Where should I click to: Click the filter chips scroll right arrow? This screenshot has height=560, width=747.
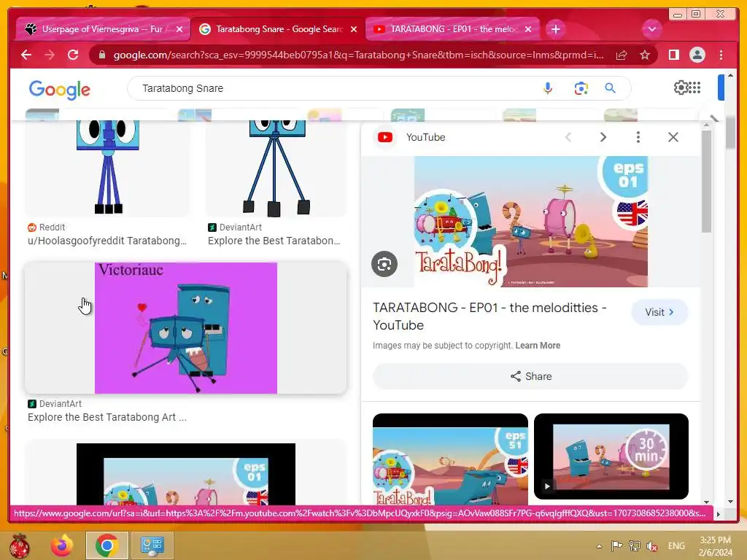click(713, 119)
